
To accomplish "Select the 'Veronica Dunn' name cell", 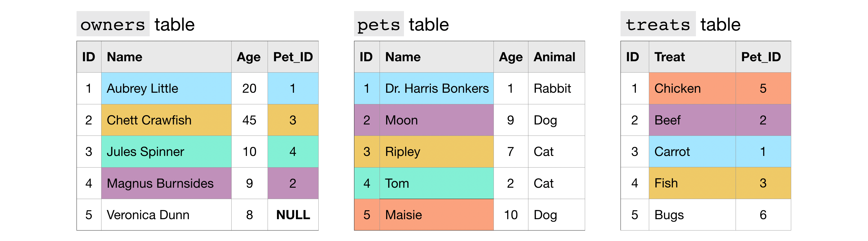I will tap(166, 215).
